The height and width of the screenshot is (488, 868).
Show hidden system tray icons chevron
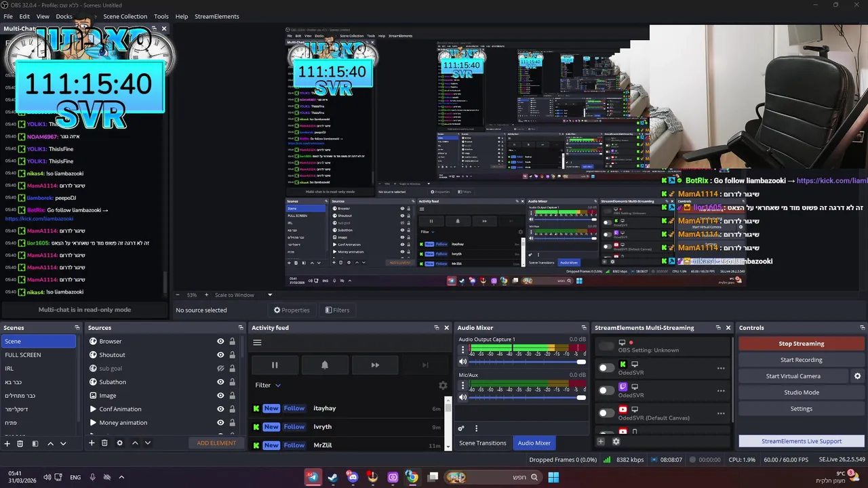pyautogui.click(x=121, y=477)
